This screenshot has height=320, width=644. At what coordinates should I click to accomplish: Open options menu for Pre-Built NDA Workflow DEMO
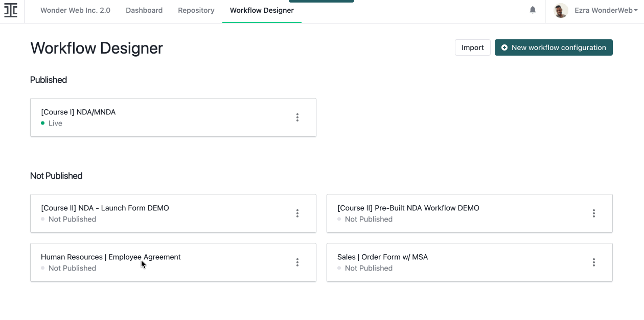[x=593, y=213]
